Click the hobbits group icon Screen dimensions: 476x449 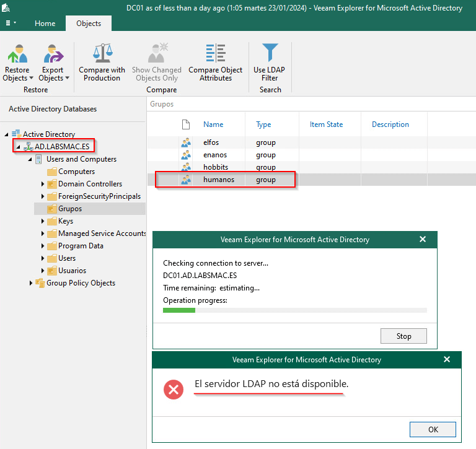point(186,167)
